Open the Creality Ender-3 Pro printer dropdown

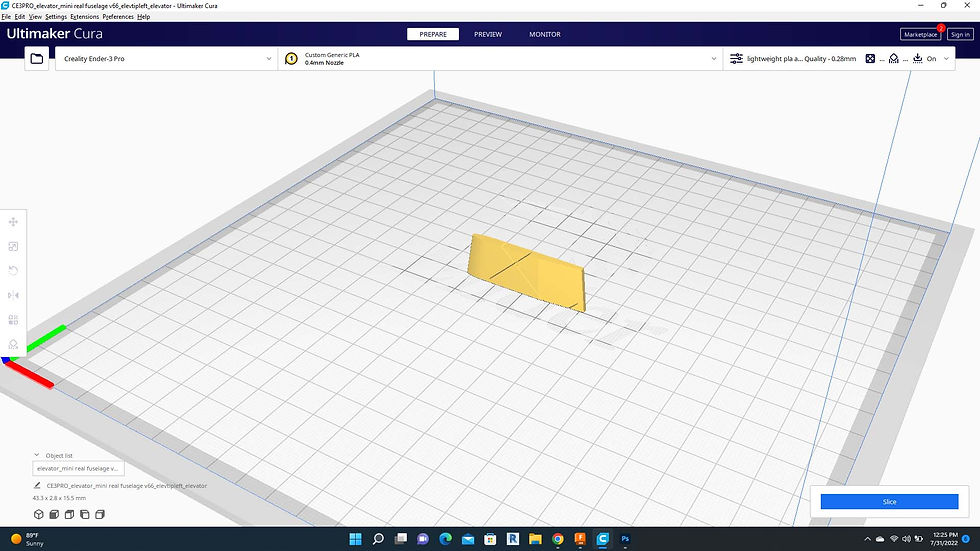click(x=167, y=59)
